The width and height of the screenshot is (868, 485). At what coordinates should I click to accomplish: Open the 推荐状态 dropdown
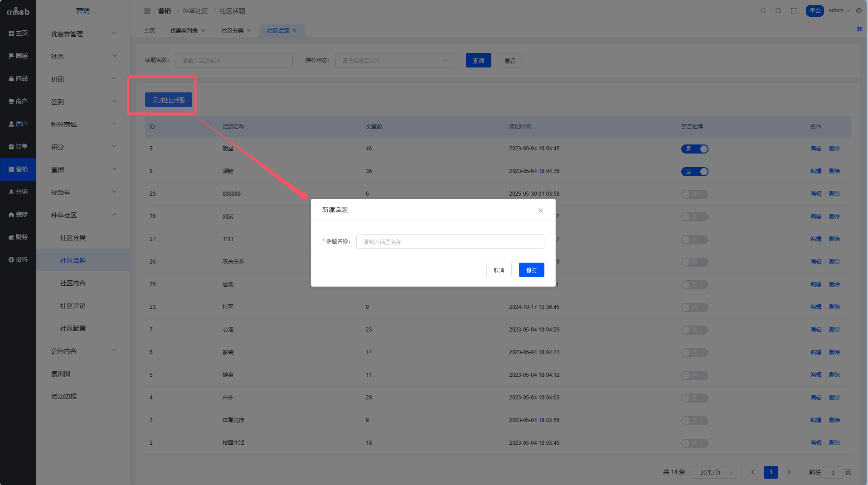point(394,61)
